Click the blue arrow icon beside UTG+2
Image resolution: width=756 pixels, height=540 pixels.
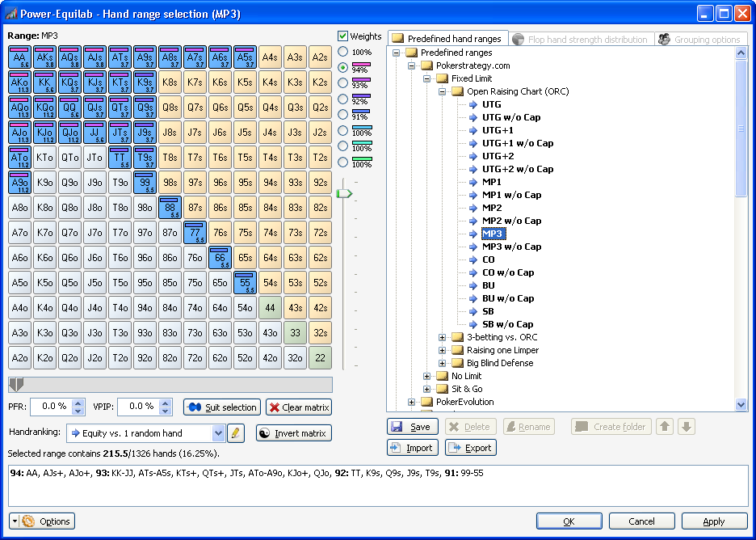pos(473,156)
